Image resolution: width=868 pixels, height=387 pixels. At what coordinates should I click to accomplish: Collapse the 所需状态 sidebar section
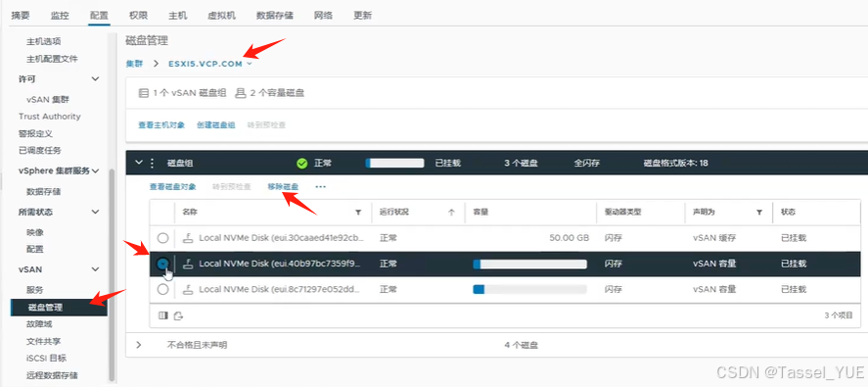95,212
